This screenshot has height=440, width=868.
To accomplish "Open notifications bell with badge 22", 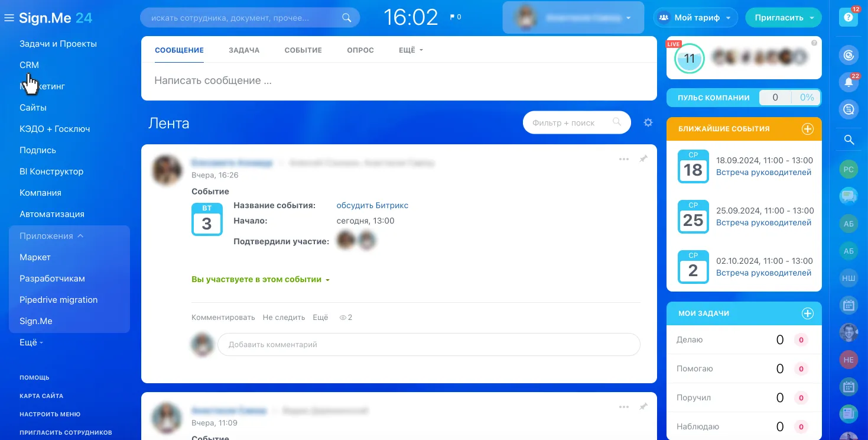I will tap(849, 82).
